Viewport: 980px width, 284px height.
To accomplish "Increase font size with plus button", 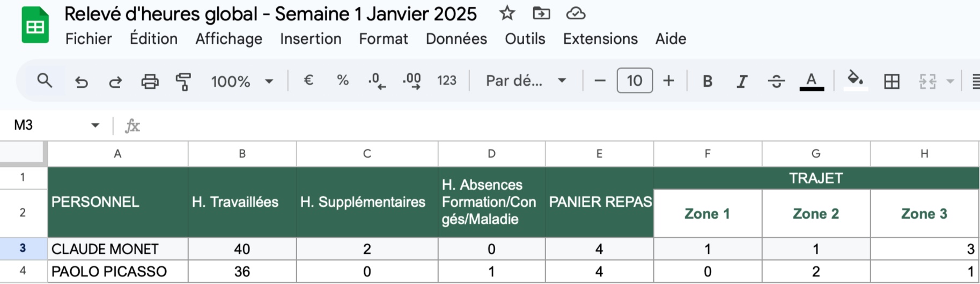I will tap(668, 81).
